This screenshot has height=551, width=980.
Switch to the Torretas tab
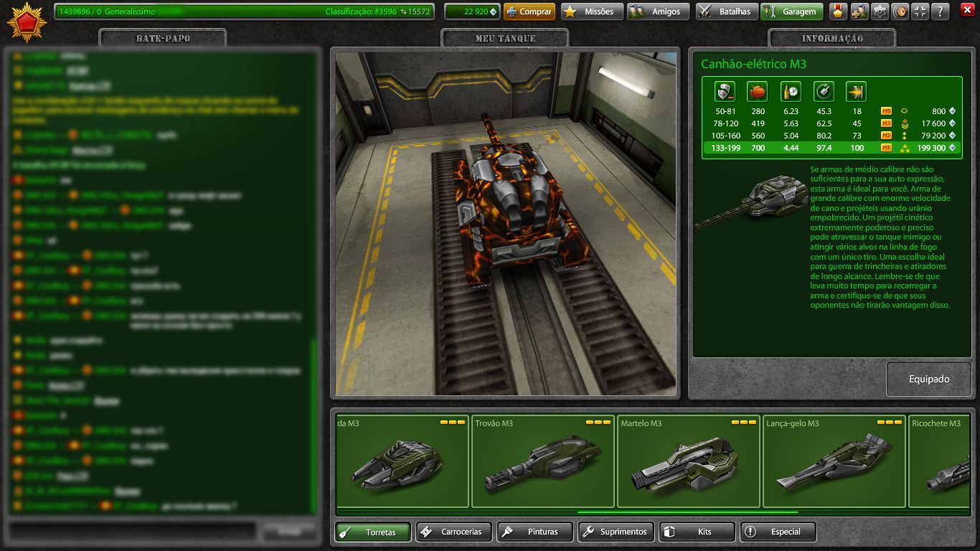point(373,532)
